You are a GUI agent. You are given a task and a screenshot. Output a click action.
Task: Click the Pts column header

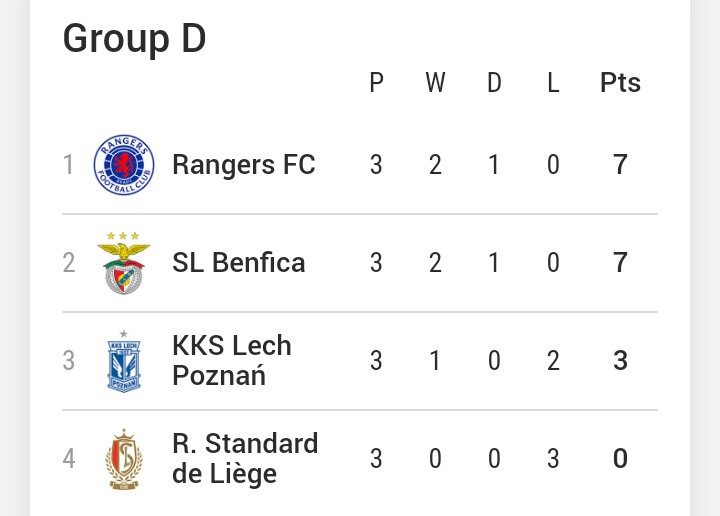point(620,83)
